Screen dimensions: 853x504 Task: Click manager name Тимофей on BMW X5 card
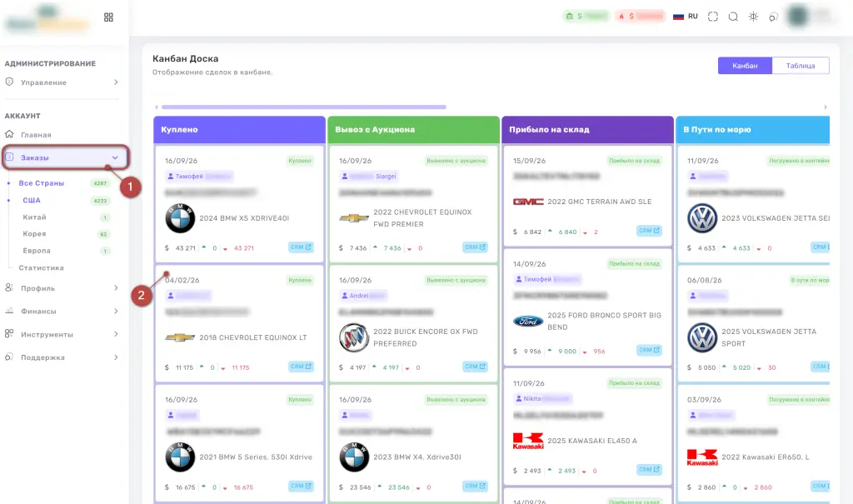[x=189, y=177]
